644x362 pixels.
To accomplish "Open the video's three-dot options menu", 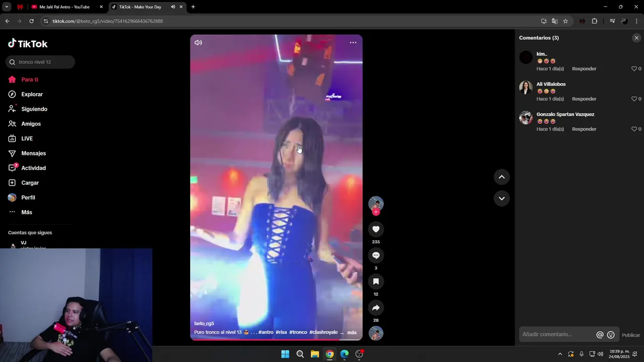I will [x=353, y=43].
